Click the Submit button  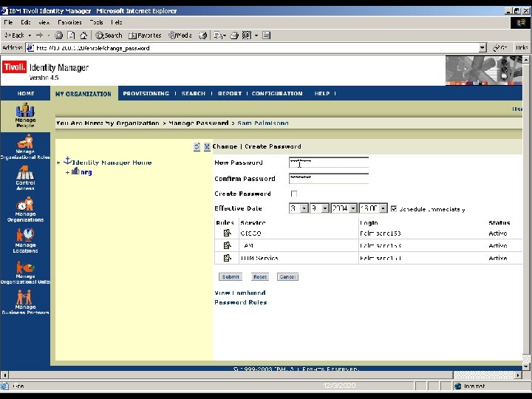click(x=231, y=277)
